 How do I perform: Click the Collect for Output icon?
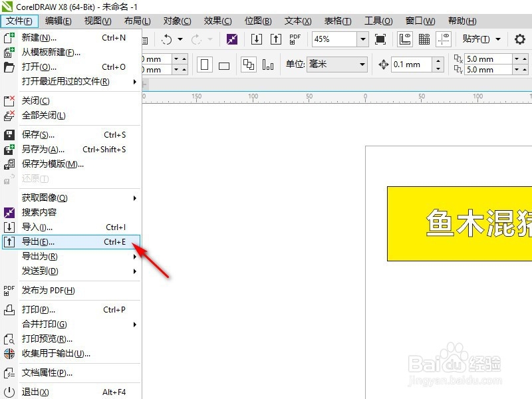tap(9, 354)
